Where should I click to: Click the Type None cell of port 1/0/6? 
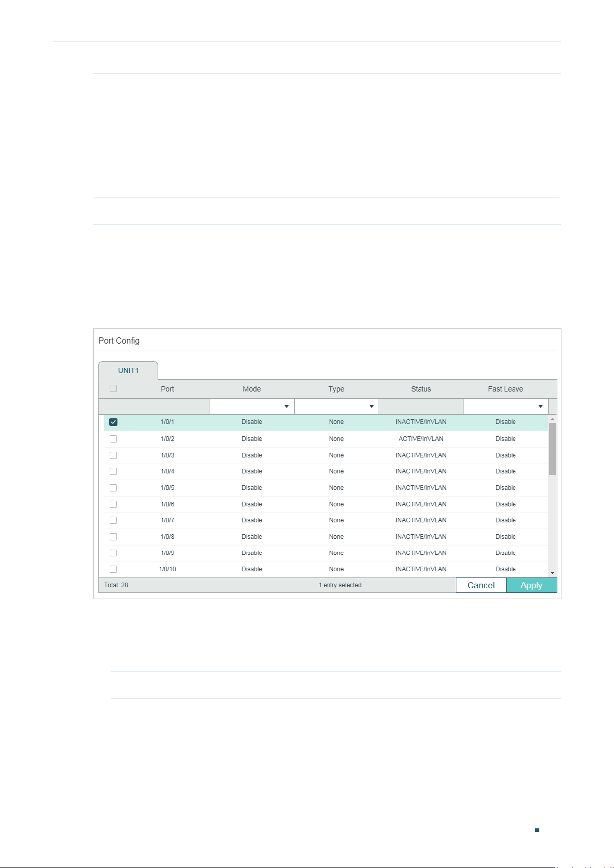[x=336, y=504]
